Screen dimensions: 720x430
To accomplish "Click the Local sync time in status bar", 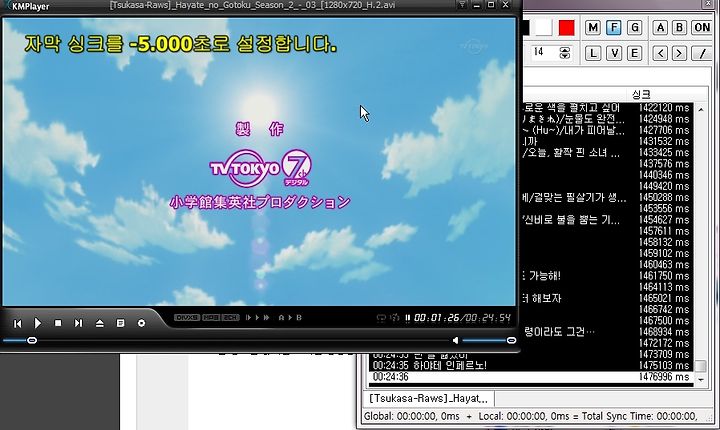I will point(524,416).
